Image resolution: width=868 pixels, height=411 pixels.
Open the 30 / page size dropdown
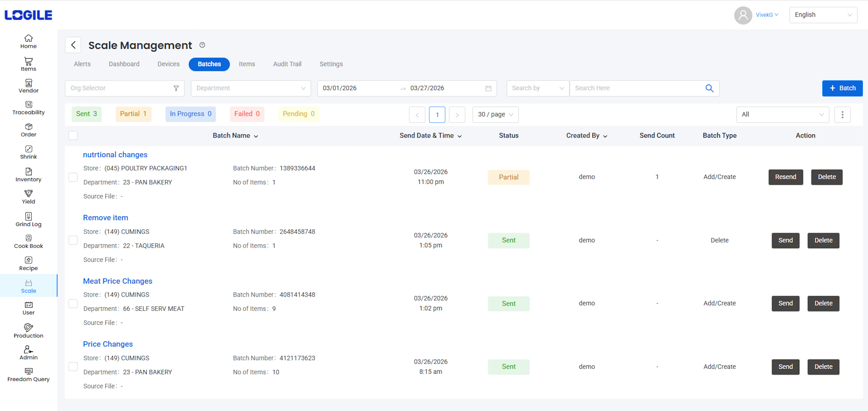coord(495,114)
